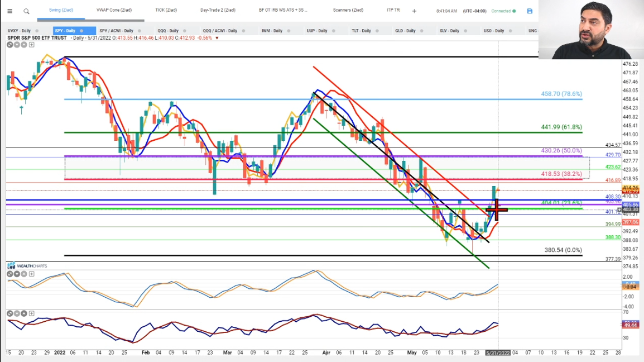Save workspace using blue floppy disk icon
644x362 pixels.
coord(530,11)
